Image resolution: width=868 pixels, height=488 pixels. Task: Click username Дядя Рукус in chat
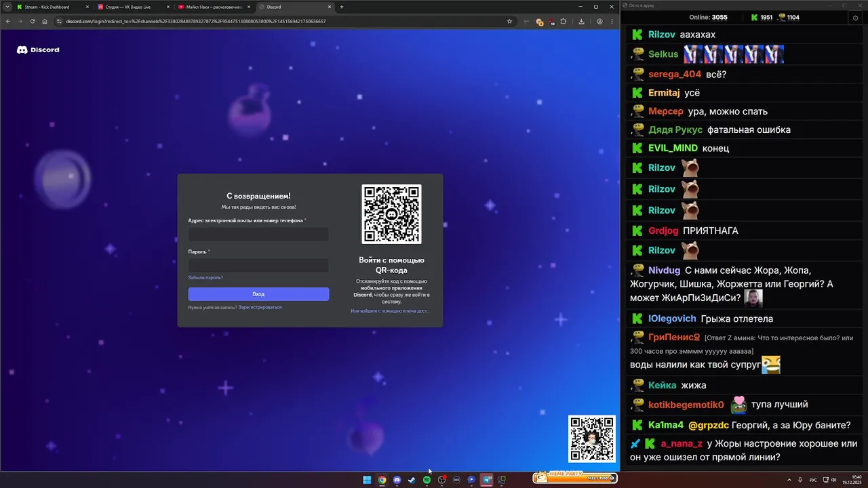(x=675, y=129)
